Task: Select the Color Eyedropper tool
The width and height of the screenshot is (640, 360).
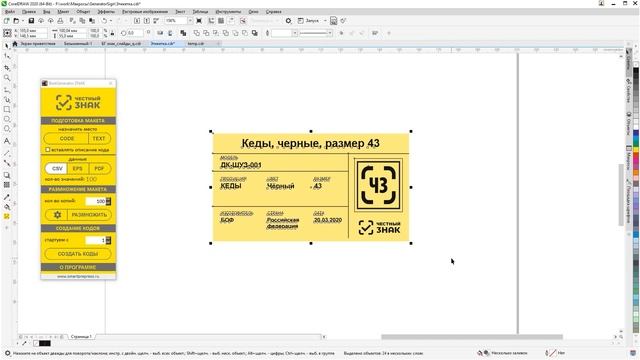Action: tap(7, 197)
